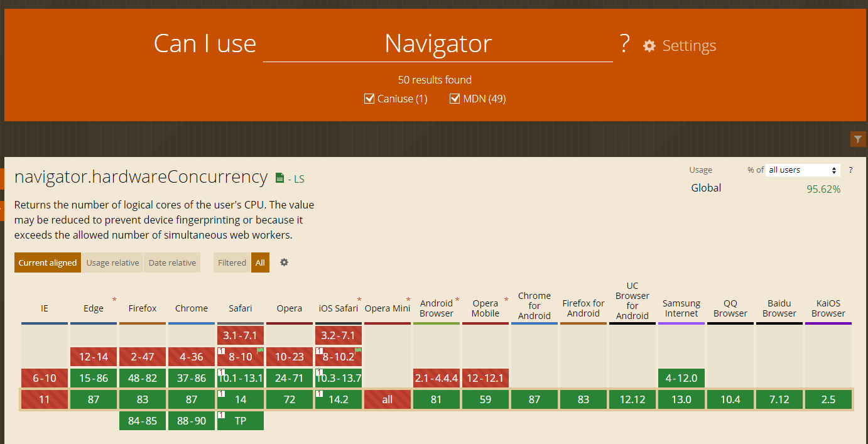Select Android Browser 81 cell

[437, 399]
